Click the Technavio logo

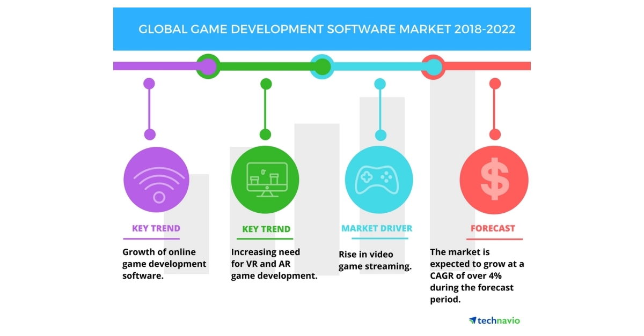tap(495, 319)
